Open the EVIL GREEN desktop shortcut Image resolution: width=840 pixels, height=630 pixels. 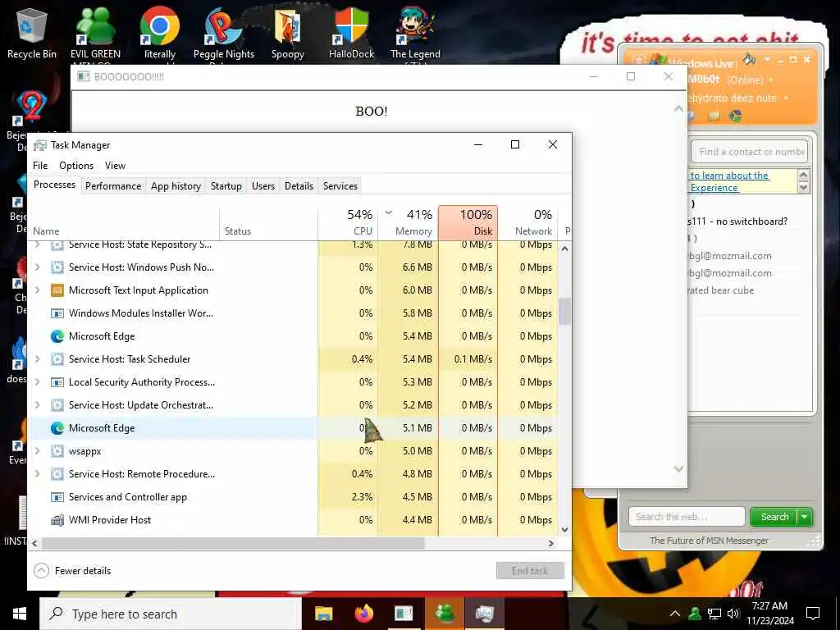point(95,33)
